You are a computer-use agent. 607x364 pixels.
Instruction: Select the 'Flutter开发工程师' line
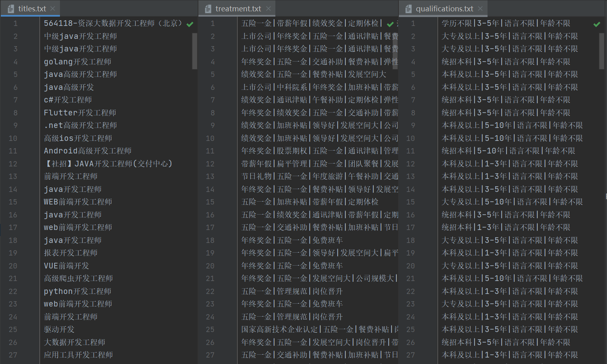click(80, 113)
